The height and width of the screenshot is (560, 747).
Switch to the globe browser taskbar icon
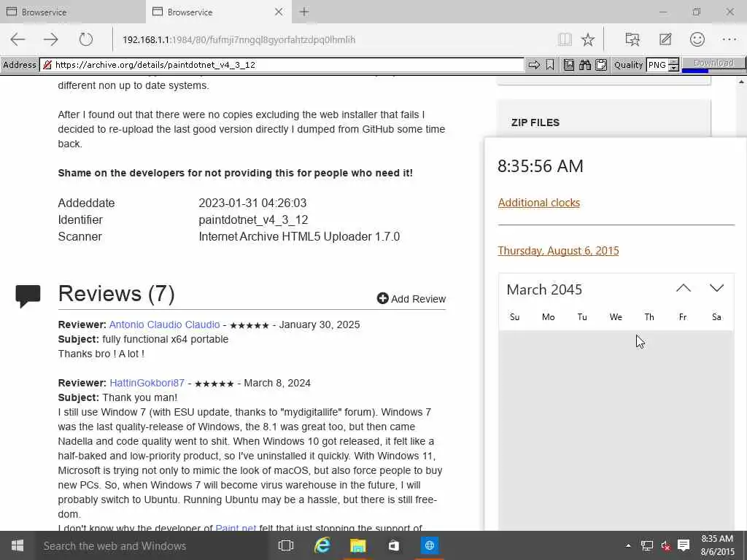tap(429, 545)
